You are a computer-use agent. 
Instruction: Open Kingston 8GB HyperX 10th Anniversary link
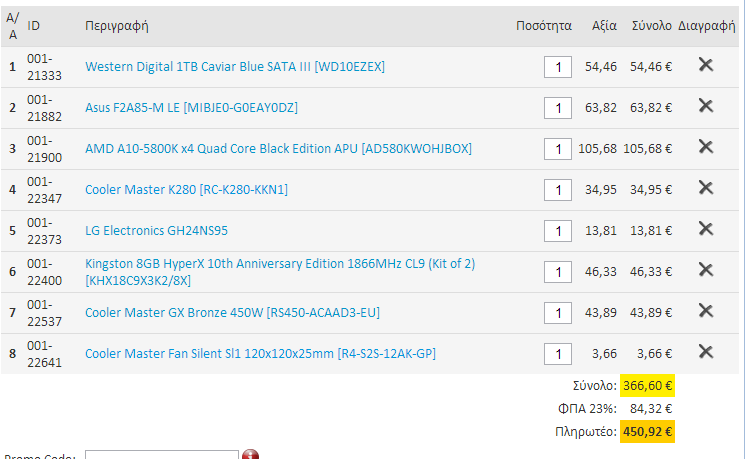click(280, 272)
